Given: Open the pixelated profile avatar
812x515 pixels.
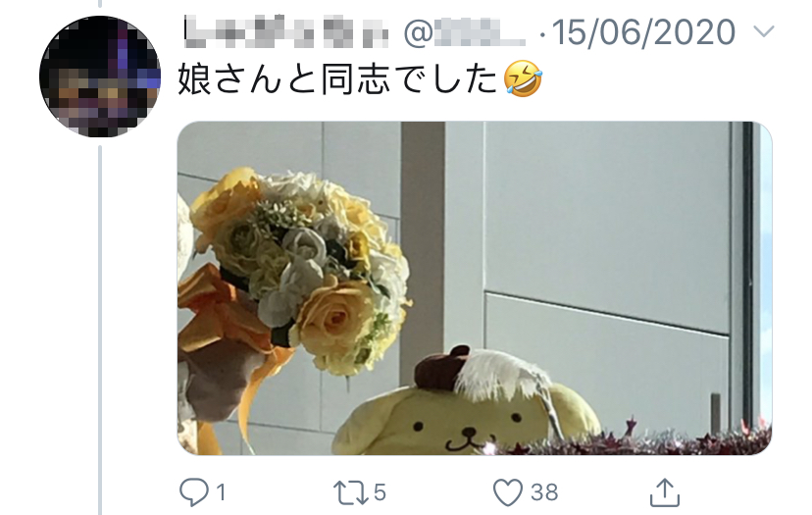Looking at the screenshot, I should pyautogui.click(x=100, y=77).
